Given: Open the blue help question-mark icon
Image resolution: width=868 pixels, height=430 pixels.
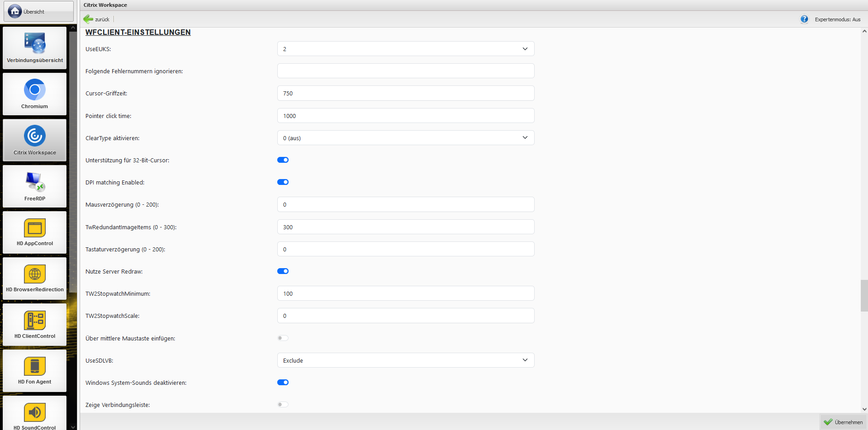Looking at the screenshot, I should (x=804, y=19).
